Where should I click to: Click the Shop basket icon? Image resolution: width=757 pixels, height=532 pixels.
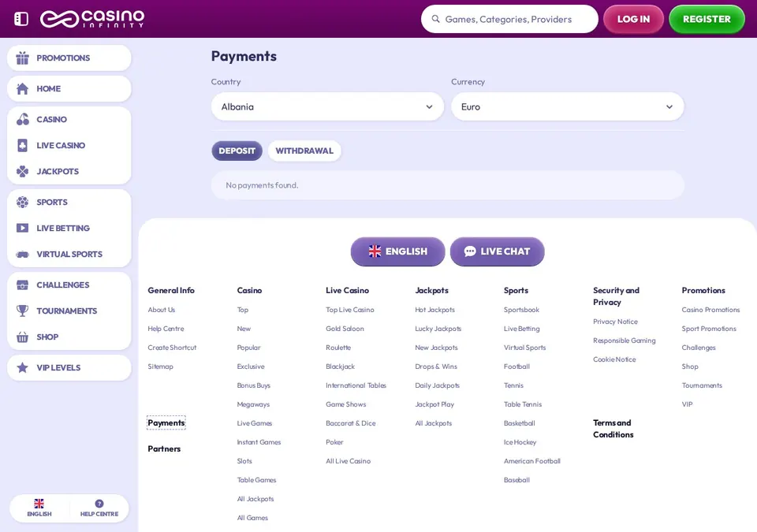[22, 337]
